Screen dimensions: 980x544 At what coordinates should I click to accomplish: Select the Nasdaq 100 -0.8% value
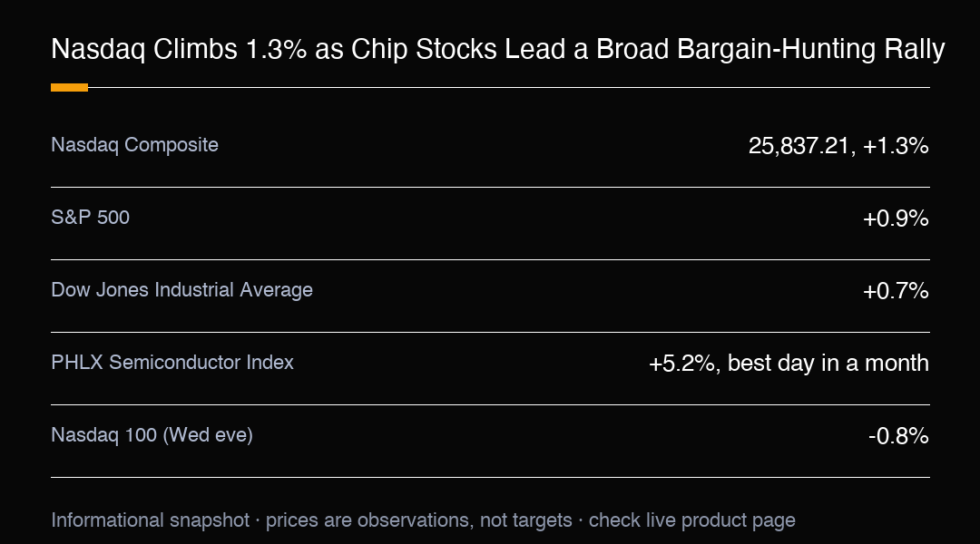(898, 435)
